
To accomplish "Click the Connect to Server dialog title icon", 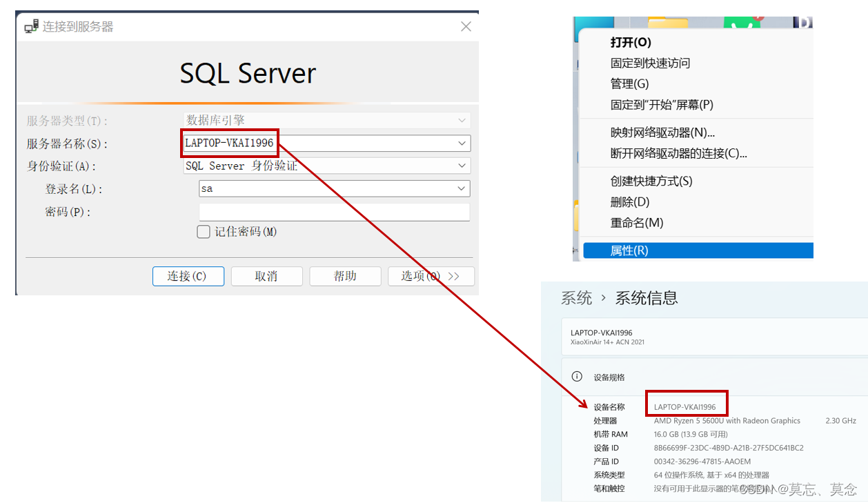I will pyautogui.click(x=31, y=27).
